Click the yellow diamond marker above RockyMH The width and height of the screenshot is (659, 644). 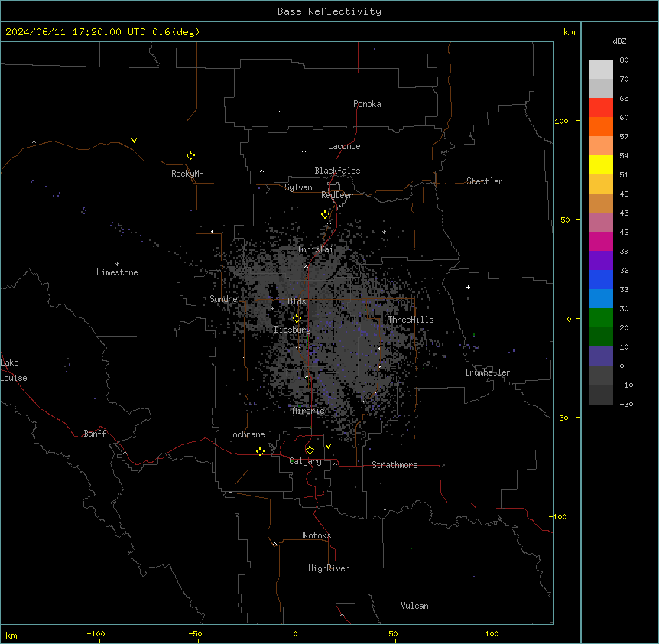click(x=190, y=156)
